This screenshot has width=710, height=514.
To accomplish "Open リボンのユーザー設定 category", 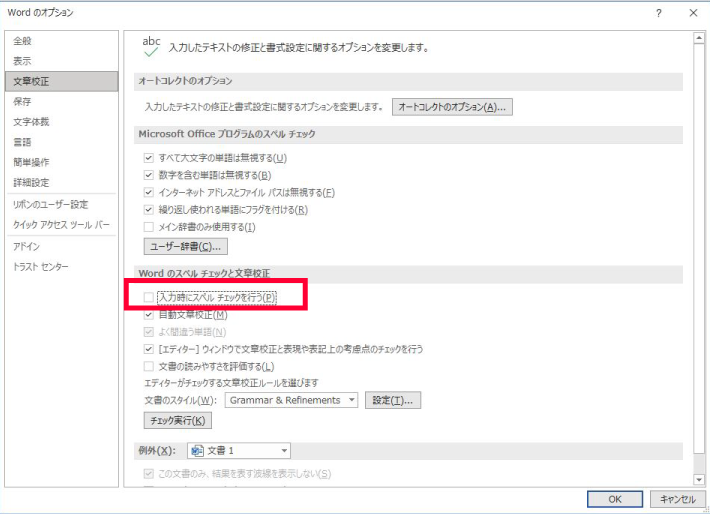I will (x=50, y=204).
